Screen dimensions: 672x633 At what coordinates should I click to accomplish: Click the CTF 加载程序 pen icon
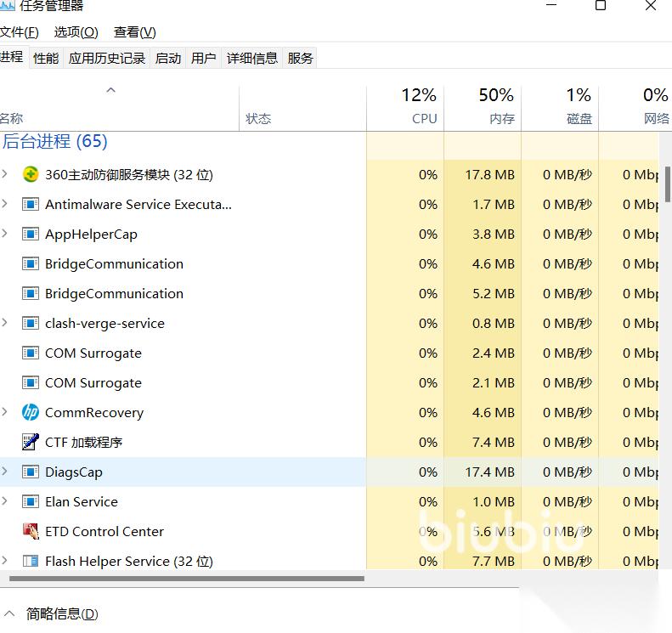[31, 443]
